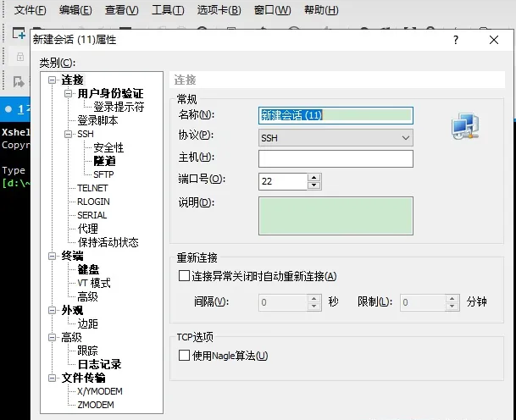Collapse the 连接 tree node
The width and height of the screenshot is (516, 420).
coord(53,80)
